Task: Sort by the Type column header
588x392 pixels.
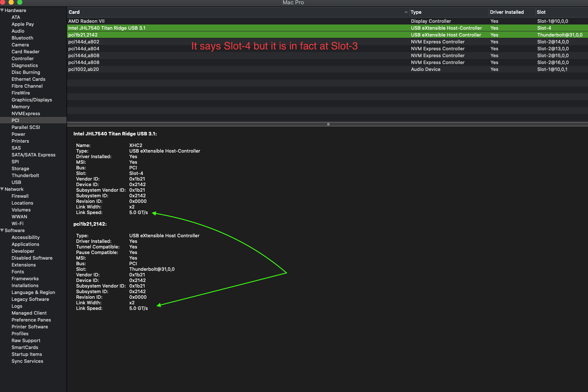Action: click(416, 12)
